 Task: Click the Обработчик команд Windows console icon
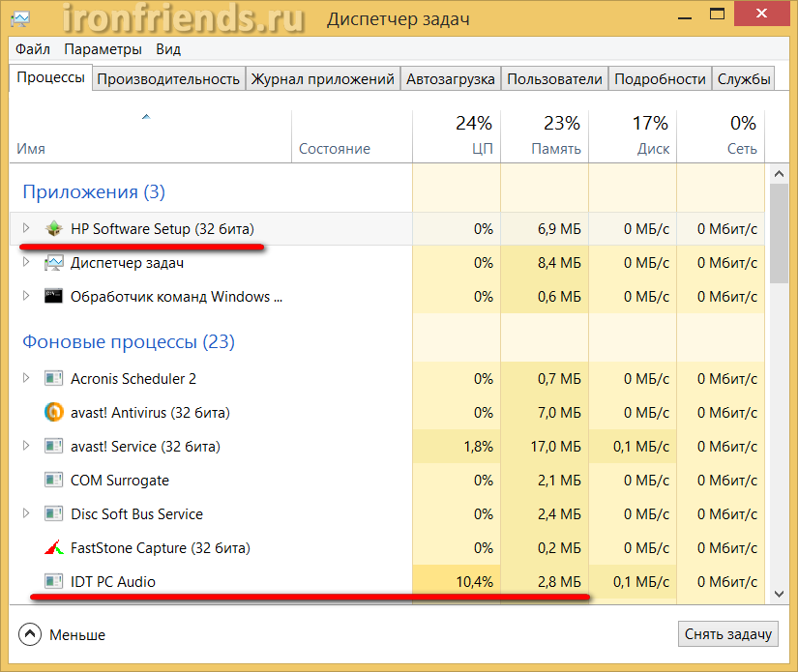click(x=54, y=297)
